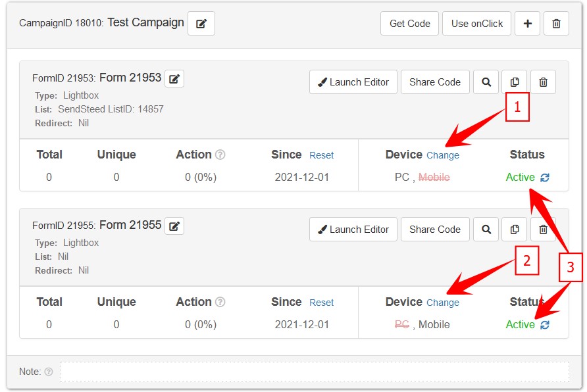Viewport: 587px width, 392px height.
Task: Reset the Since date for Form 21953
Action: (x=322, y=156)
